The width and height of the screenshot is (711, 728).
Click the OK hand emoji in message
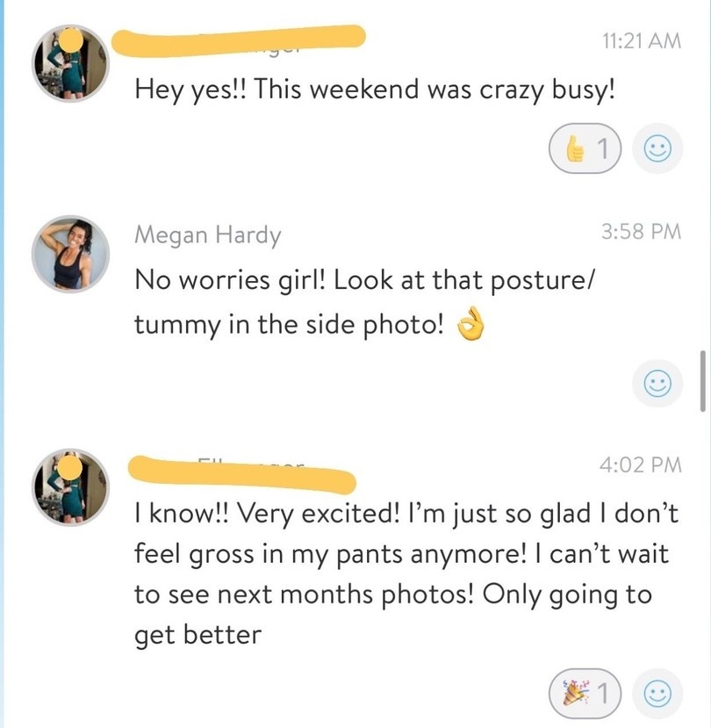point(472,327)
